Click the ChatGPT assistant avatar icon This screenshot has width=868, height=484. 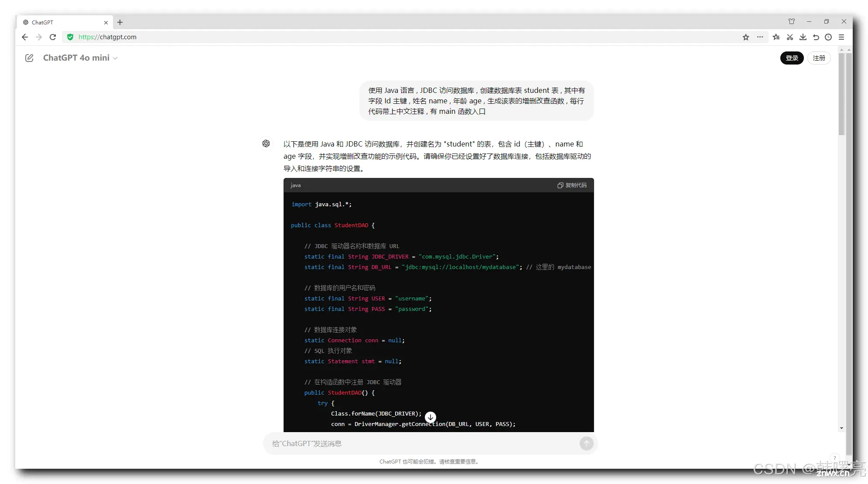[x=266, y=143]
